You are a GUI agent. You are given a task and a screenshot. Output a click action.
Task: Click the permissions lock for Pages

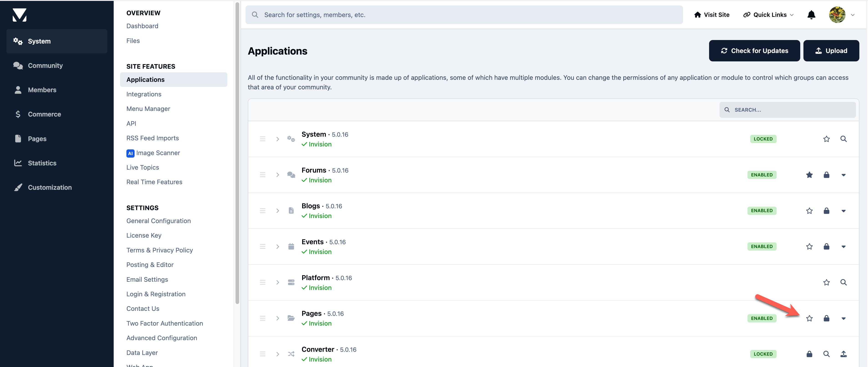826,318
